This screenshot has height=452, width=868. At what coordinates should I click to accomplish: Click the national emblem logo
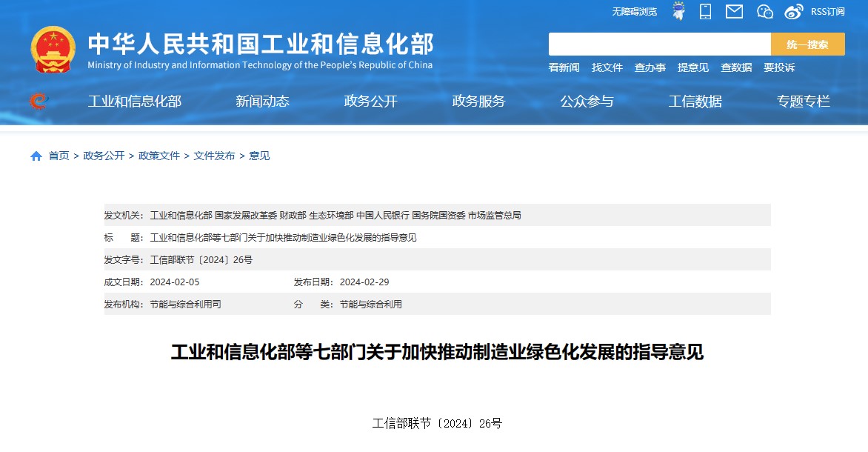[x=53, y=50]
